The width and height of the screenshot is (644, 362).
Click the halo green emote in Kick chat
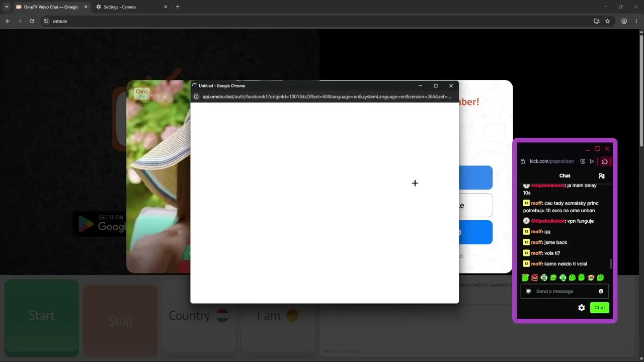pyautogui.click(x=525, y=278)
